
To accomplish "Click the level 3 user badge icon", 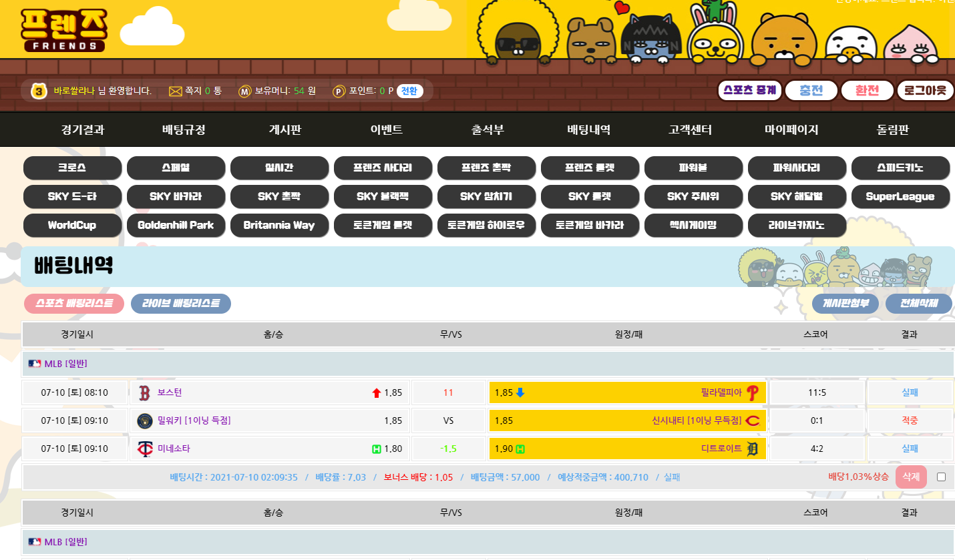I will [x=39, y=91].
